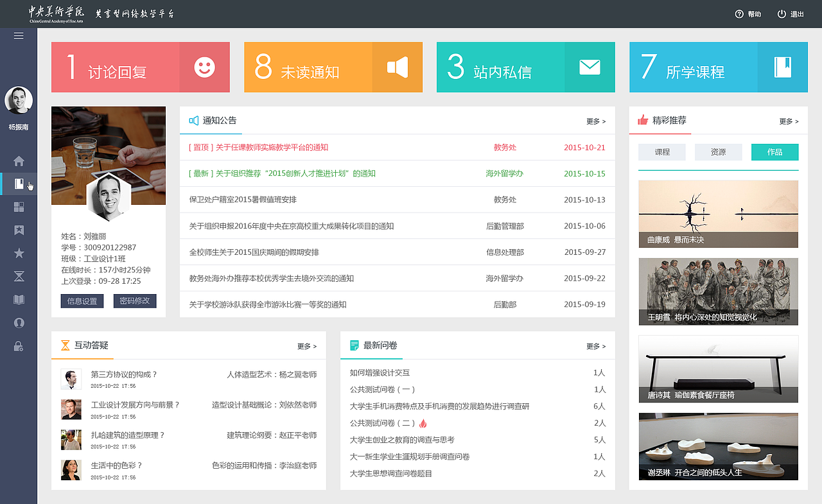Switch to the 资源 tab in 精彩推荐

[x=718, y=152]
